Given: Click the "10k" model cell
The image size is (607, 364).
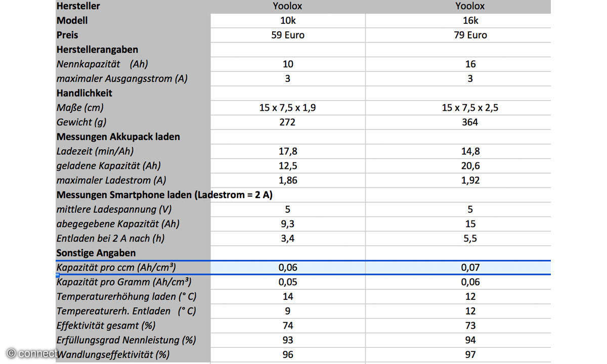Looking at the screenshot, I should (288, 21).
